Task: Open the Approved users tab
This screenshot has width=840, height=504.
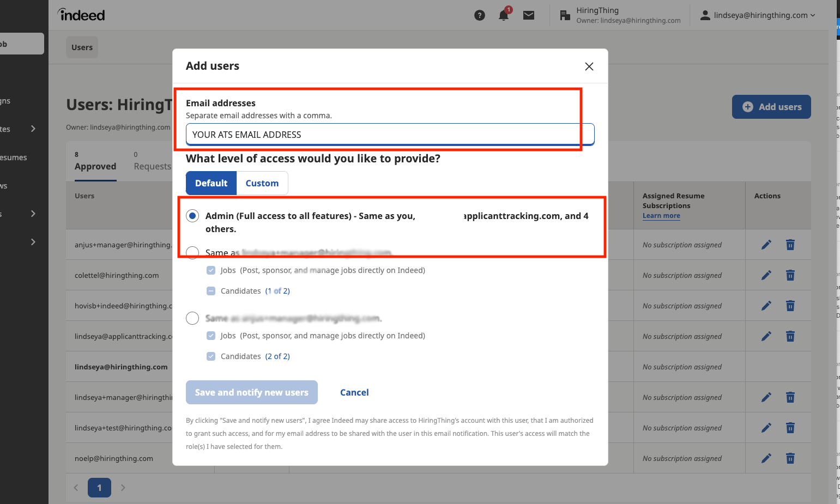Action: coord(95,162)
